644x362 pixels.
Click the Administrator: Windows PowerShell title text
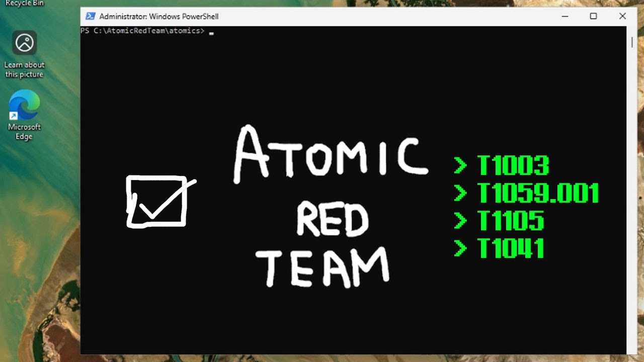click(159, 16)
